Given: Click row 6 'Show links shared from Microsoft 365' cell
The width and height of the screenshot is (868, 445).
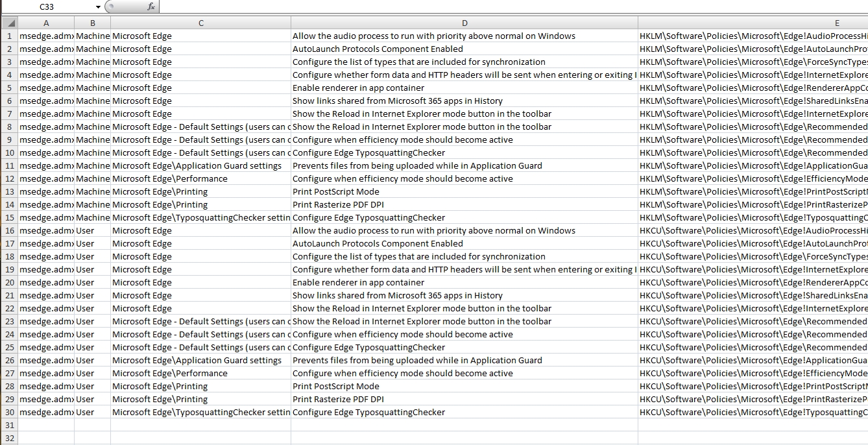Looking at the screenshot, I should coord(464,101).
